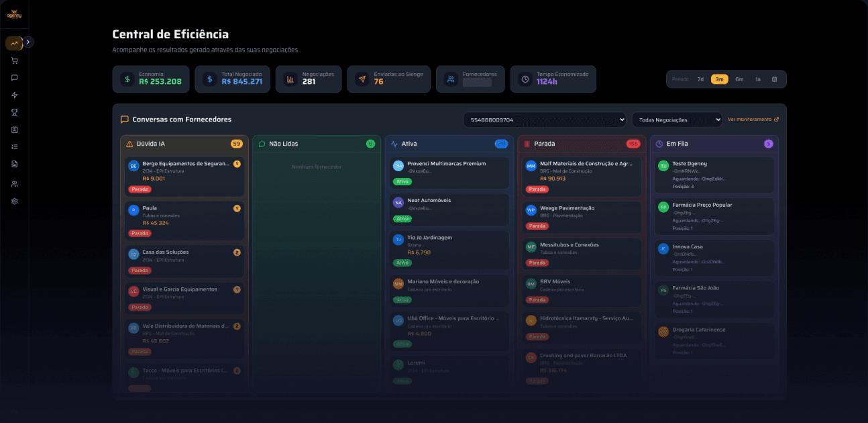
Task: Open the chat bubble sidebar icon
Action: tap(14, 78)
